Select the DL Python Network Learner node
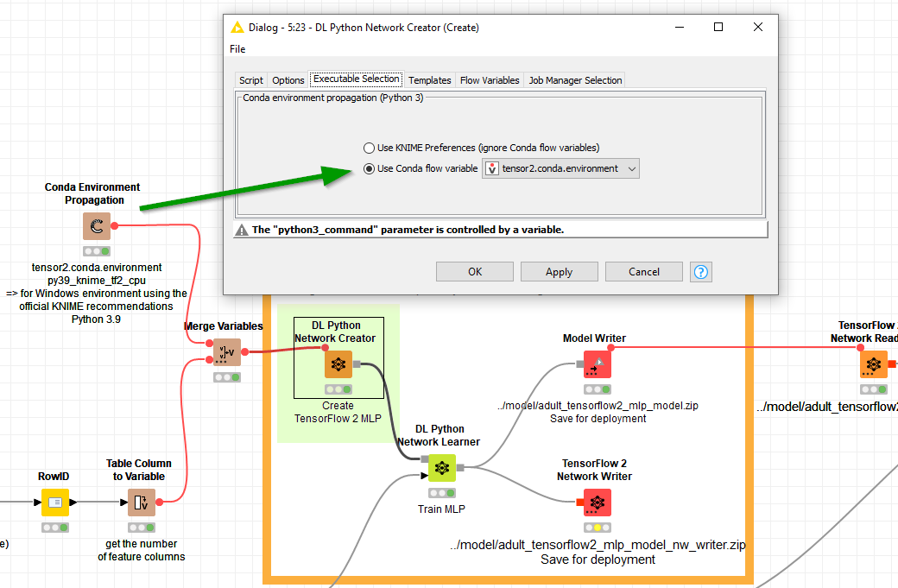This screenshot has width=898, height=588. pyautogui.click(x=441, y=468)
